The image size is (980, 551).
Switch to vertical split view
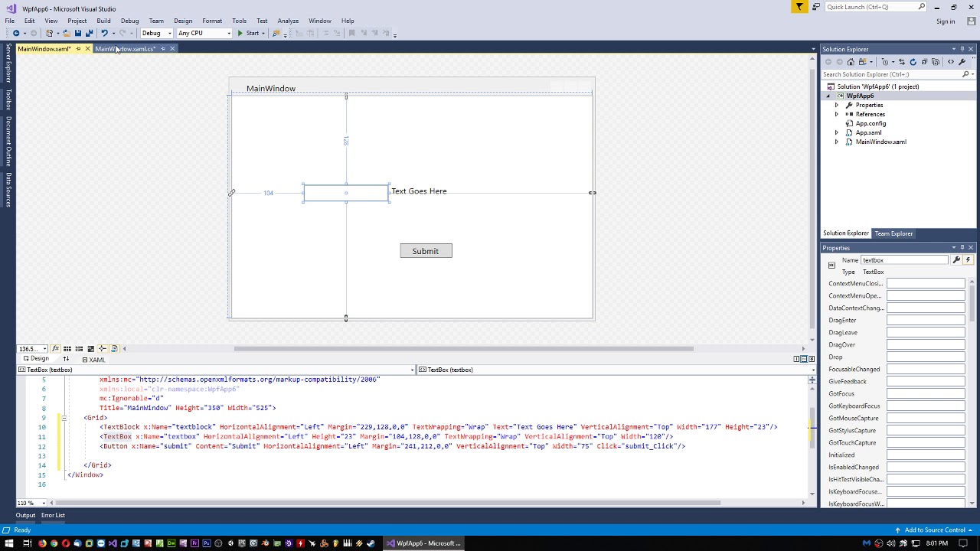796,359
